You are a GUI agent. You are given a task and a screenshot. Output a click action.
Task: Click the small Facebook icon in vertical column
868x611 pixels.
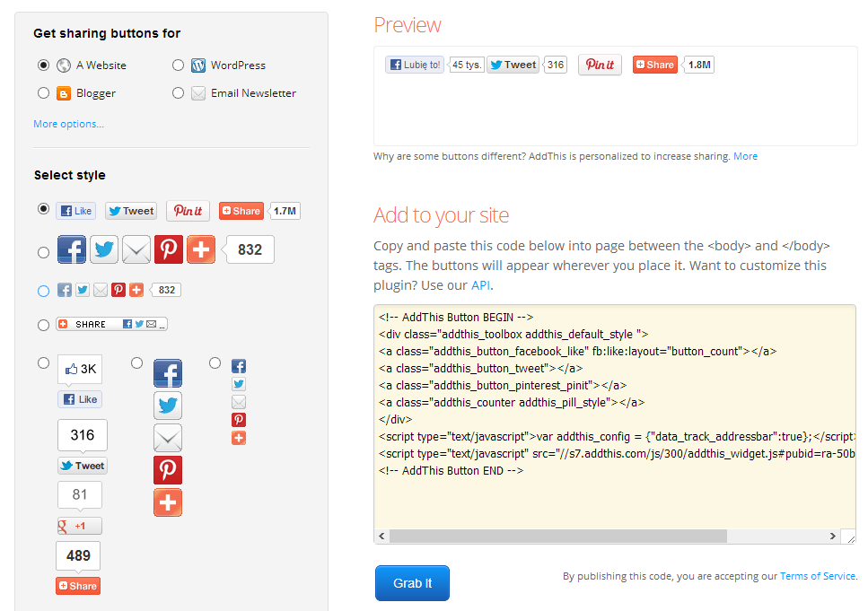click(x=239, y=366)
